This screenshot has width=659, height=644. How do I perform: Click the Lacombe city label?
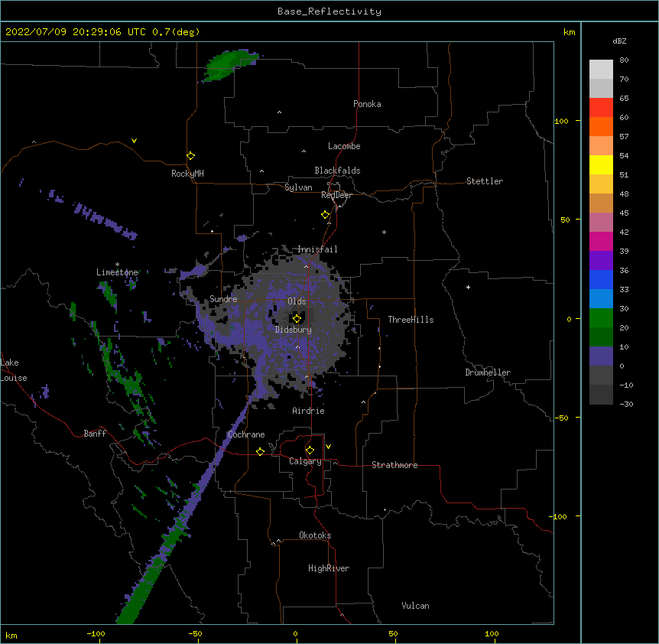344,146
